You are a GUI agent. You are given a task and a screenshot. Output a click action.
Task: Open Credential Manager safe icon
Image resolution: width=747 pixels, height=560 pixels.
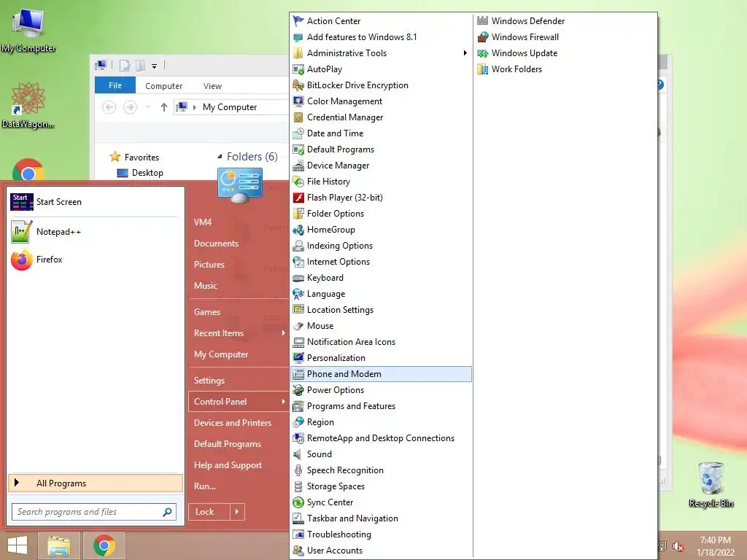tap(298, 117)
